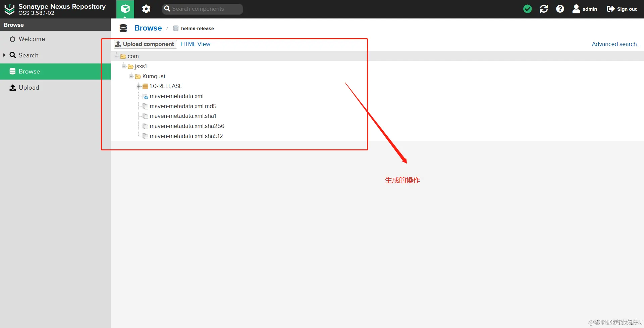Sign out of Nexus
This screenshot has height=328, width=644.
pyautogui.click(x=622, y=9)
